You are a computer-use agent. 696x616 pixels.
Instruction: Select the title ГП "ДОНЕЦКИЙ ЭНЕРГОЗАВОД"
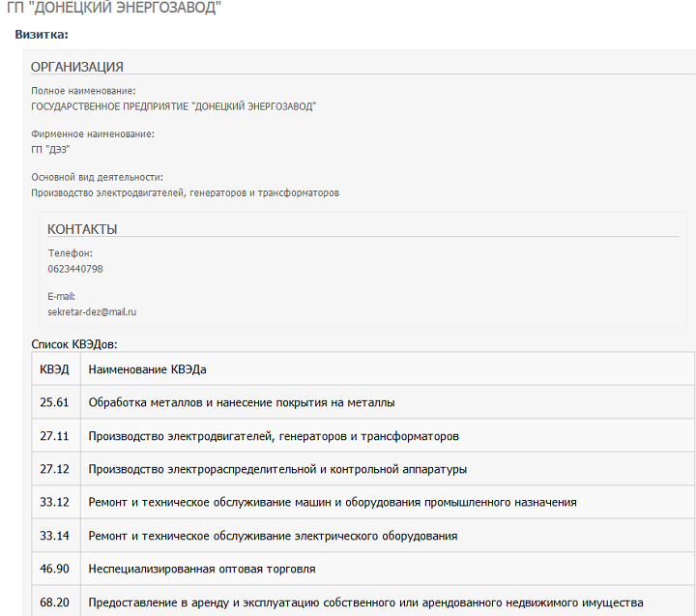tap(114, 7)
